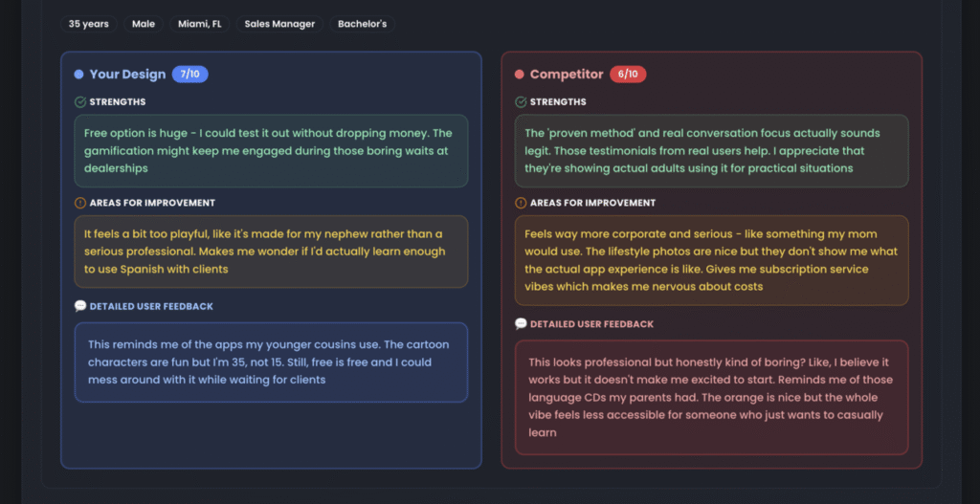Click the 'Feels way more corporate' improvement box

pos(711,260)
